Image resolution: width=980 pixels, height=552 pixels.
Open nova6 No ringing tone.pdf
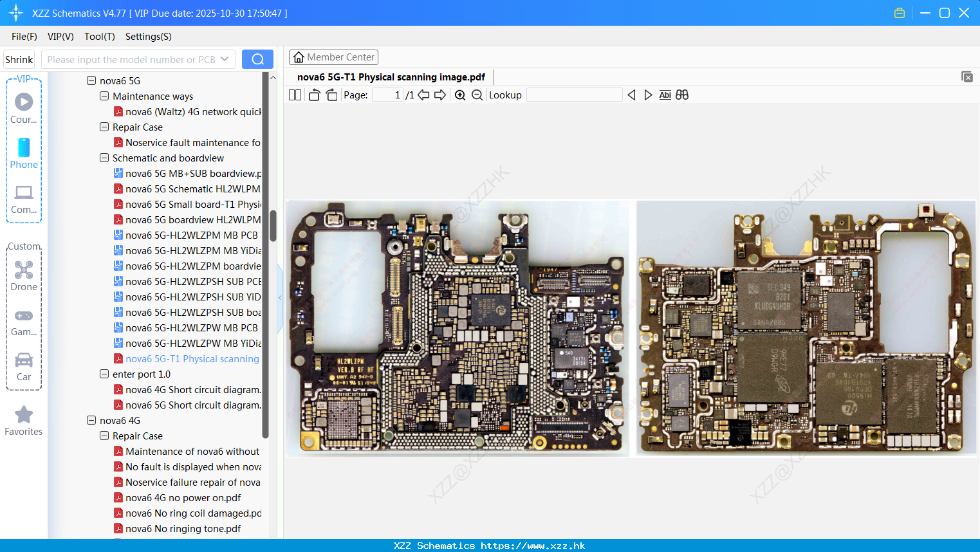click(x=178, y=528)
